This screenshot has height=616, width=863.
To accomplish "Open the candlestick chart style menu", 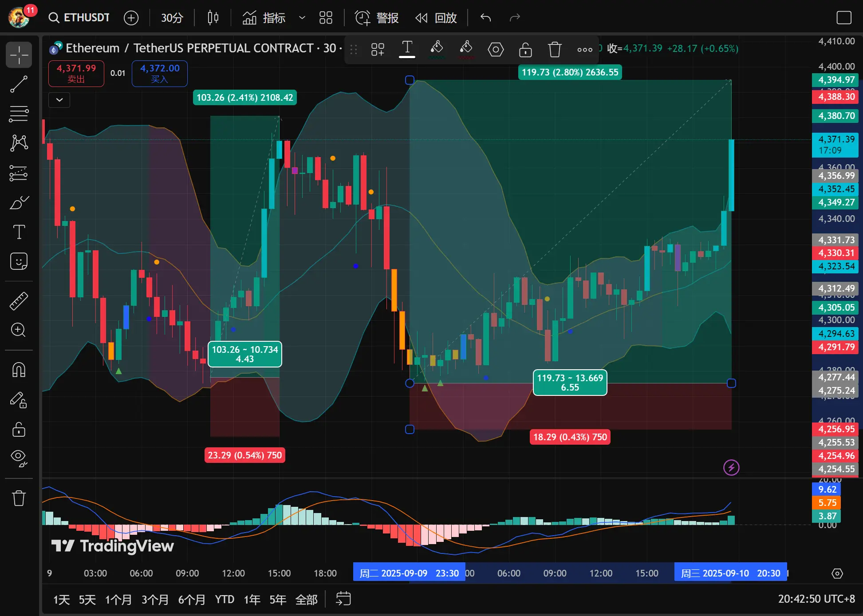I will tap(213, 18).
